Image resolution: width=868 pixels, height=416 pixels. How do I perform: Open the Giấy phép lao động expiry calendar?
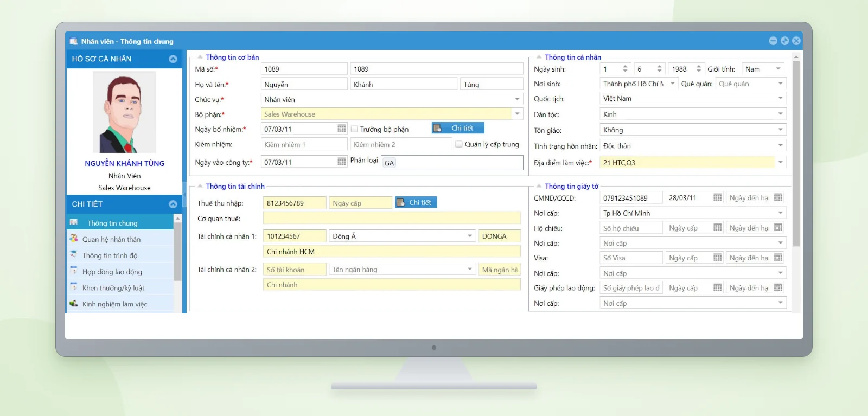pyautogui.click(x=778, y=287)
